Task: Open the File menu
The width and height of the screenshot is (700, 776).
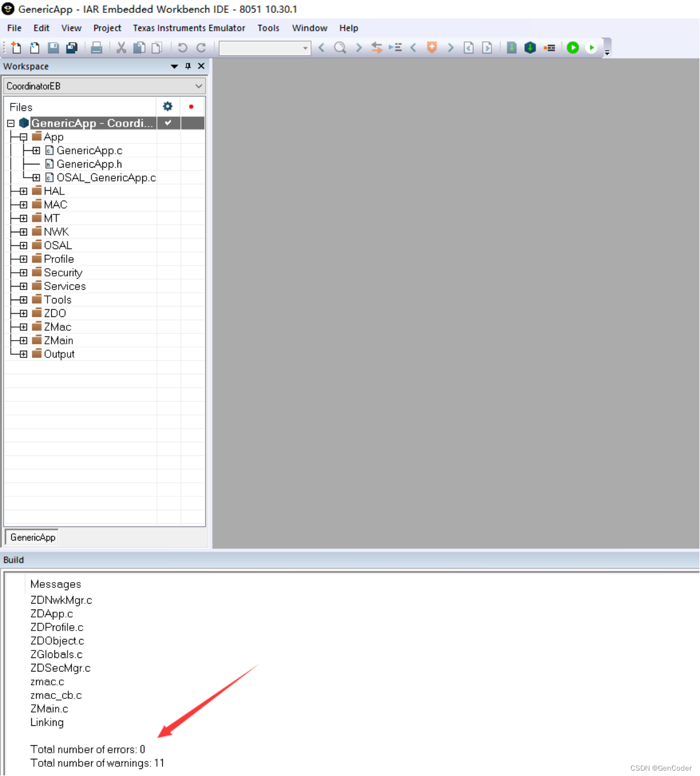Action: pos(15,28)
